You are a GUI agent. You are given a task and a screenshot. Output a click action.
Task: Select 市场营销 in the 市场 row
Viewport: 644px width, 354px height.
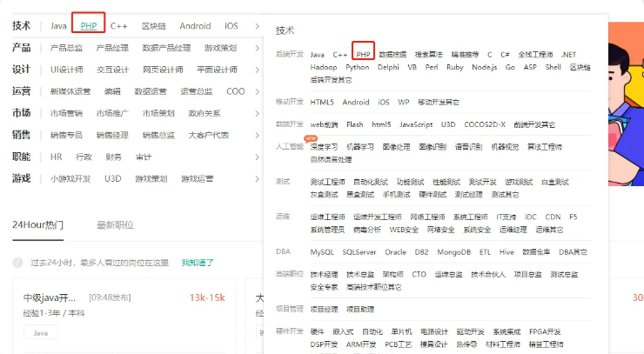pyautogui.click(x=66, y=113)
